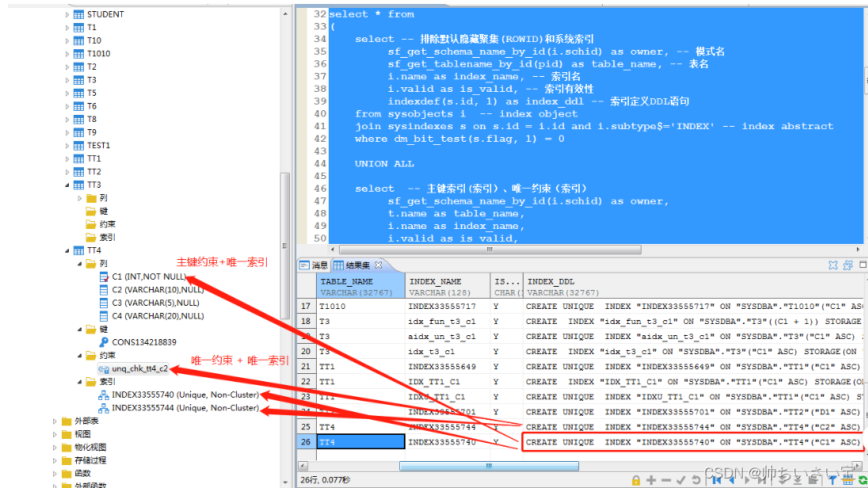Click the T1010 table icon in the tree

pos(79,54)
